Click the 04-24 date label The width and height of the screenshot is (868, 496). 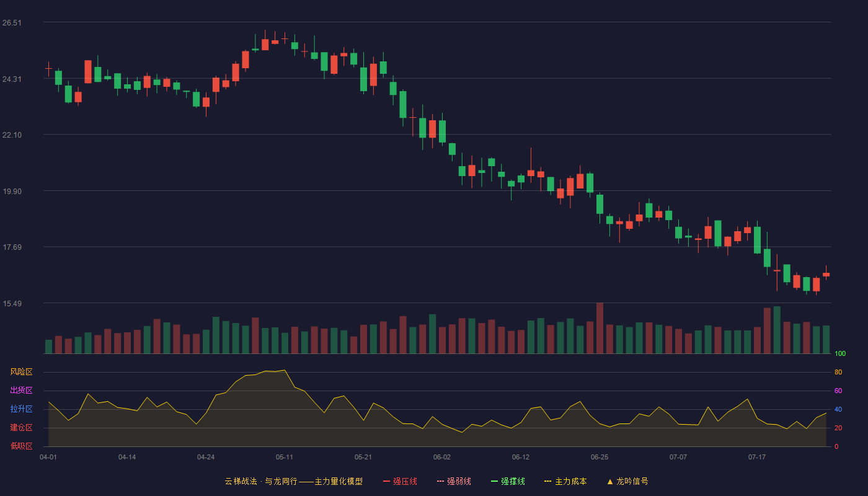206,457
